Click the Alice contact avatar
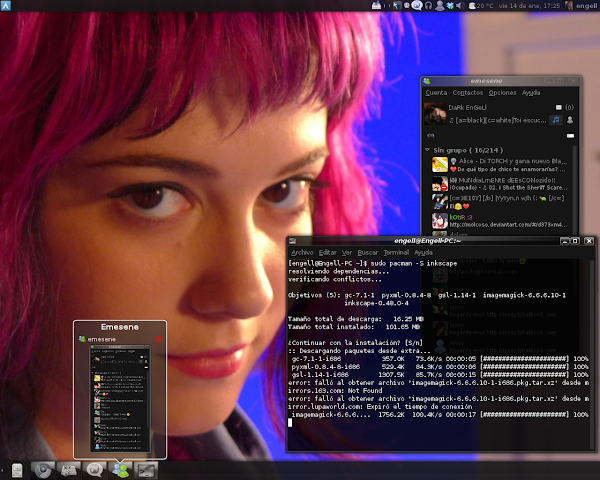 click(440, 165)
